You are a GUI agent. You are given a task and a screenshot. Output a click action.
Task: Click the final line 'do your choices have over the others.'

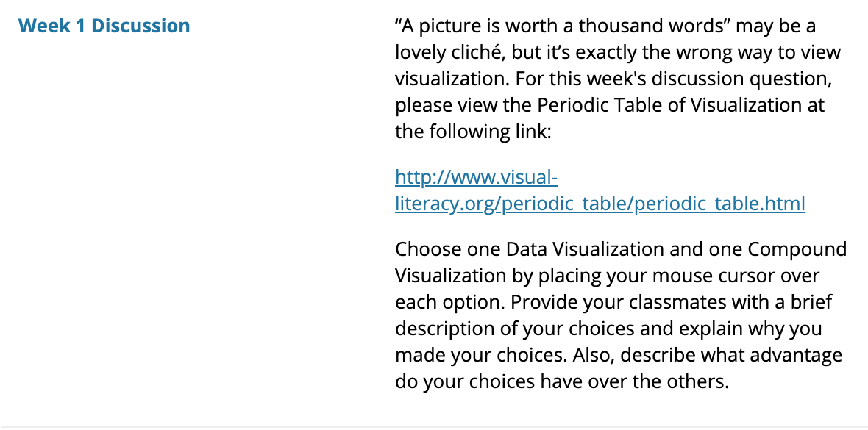[562, 381]
